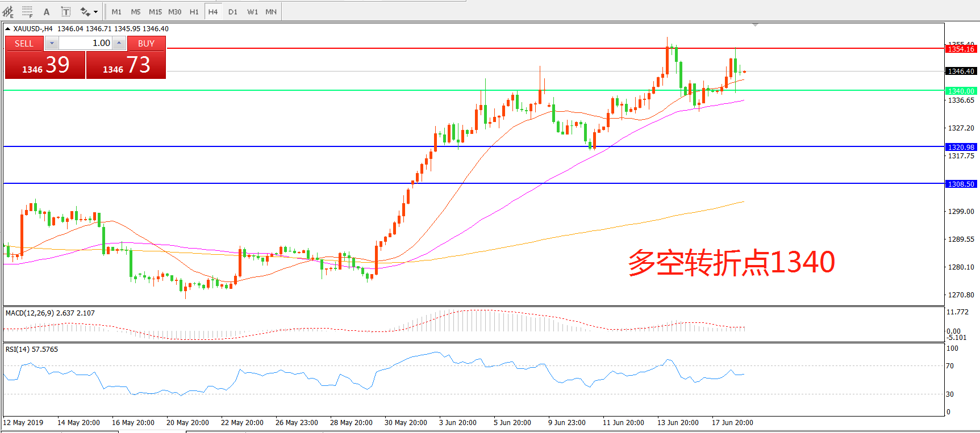Screen dimensions: 980x433
Task: Select the Fibonacci Retracement tool
Action: (27, 11)
